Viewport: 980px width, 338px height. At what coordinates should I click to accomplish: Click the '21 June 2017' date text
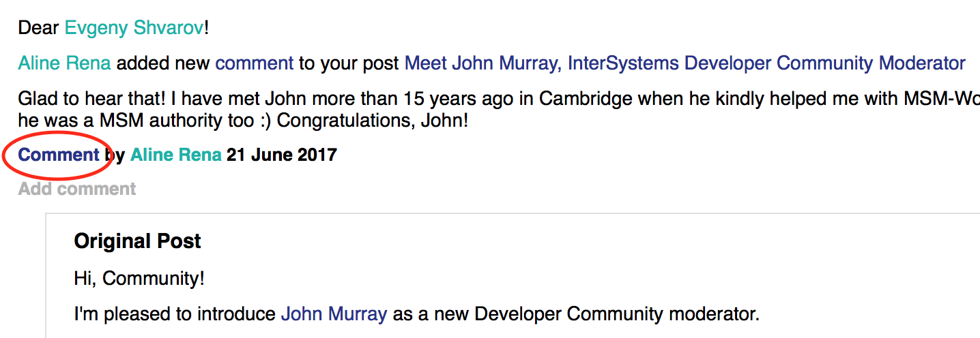282,155
